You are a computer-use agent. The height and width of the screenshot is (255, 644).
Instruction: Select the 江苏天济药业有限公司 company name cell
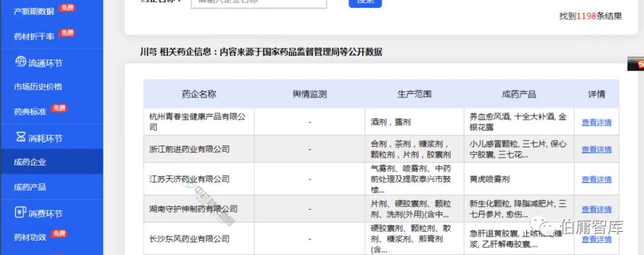(199, 179)
